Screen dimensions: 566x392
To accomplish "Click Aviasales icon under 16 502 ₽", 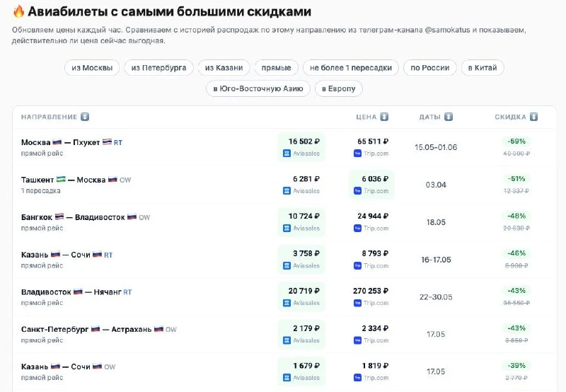I will pyautogui.click(x=287, y=154).
